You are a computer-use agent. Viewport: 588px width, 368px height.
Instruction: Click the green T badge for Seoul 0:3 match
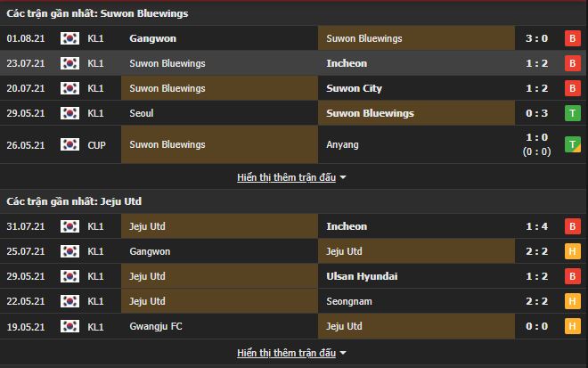pos(570,113)
